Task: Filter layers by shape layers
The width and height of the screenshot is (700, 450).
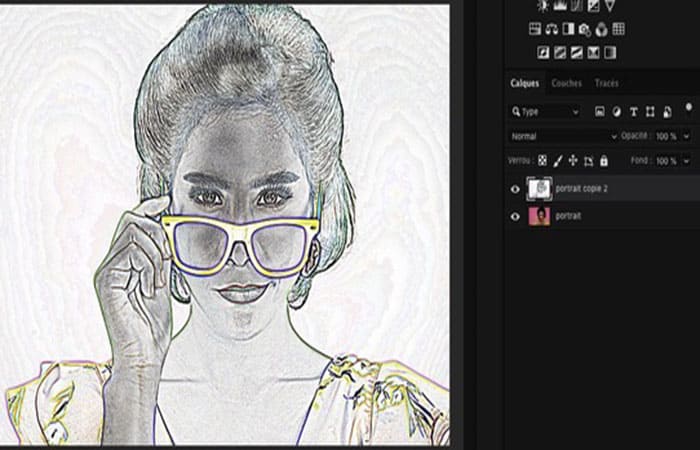Action: (650, 112)
